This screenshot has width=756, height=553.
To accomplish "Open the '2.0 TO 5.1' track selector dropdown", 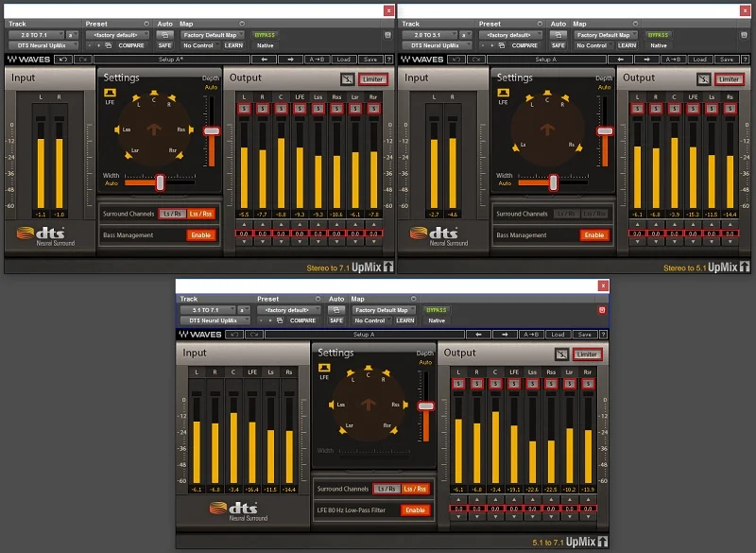I will [x=430, y=35].
